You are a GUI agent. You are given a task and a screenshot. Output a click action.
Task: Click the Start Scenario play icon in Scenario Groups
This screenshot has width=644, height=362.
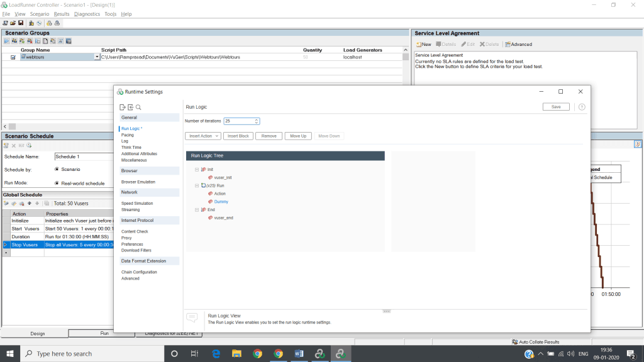(6, 41)
